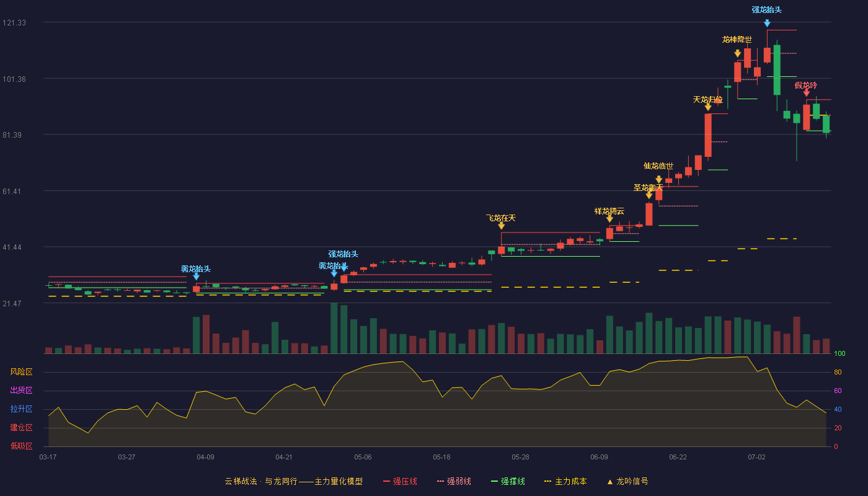The width and height of the screenshot is (868, 496).
Task: Click the 05-06 date label
Action: (x=363, y=457)
